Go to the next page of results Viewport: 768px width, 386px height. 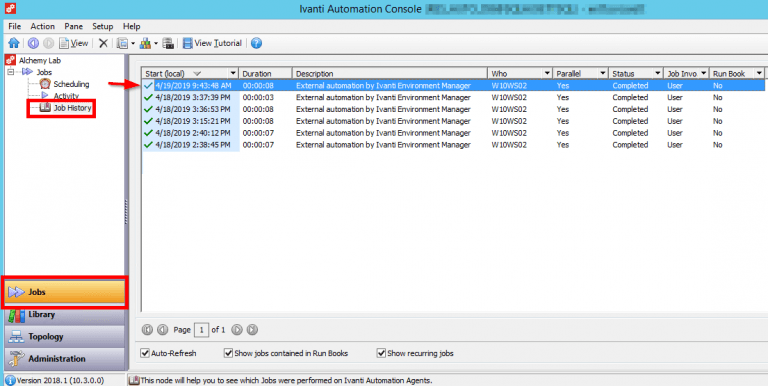237,330
